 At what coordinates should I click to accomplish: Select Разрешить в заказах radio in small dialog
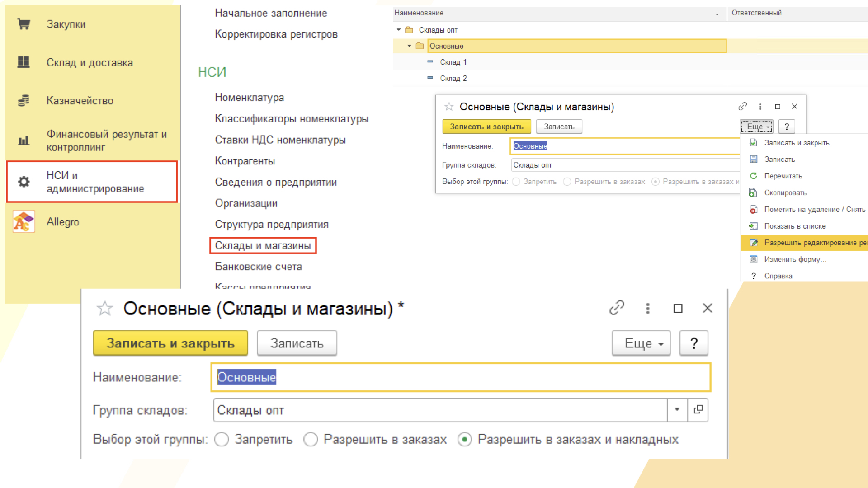coord(567,182)
